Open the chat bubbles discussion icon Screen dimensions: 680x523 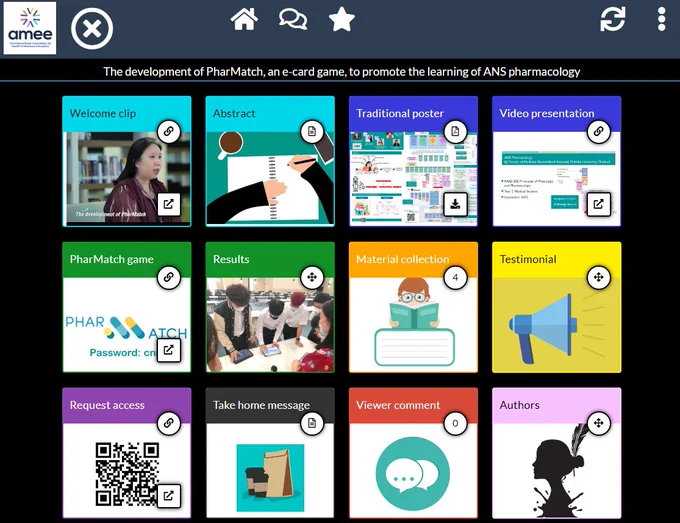click(x=293, y=20)
